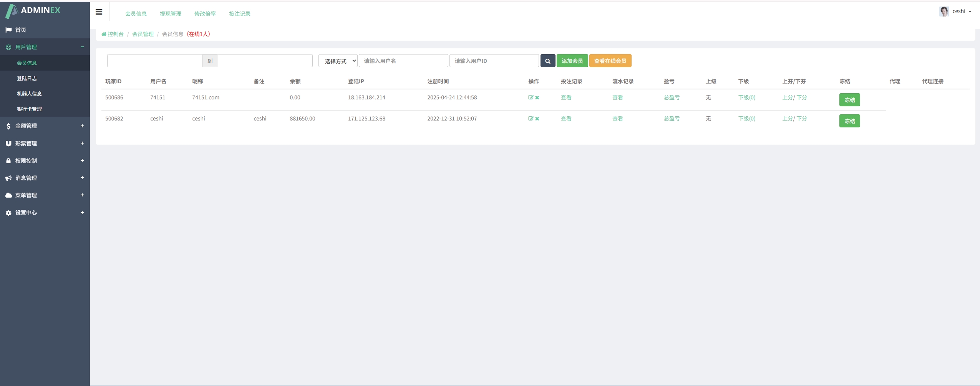Click delete X icon for user 74151
Screen dimensions: 980x386
click(537, 97)
